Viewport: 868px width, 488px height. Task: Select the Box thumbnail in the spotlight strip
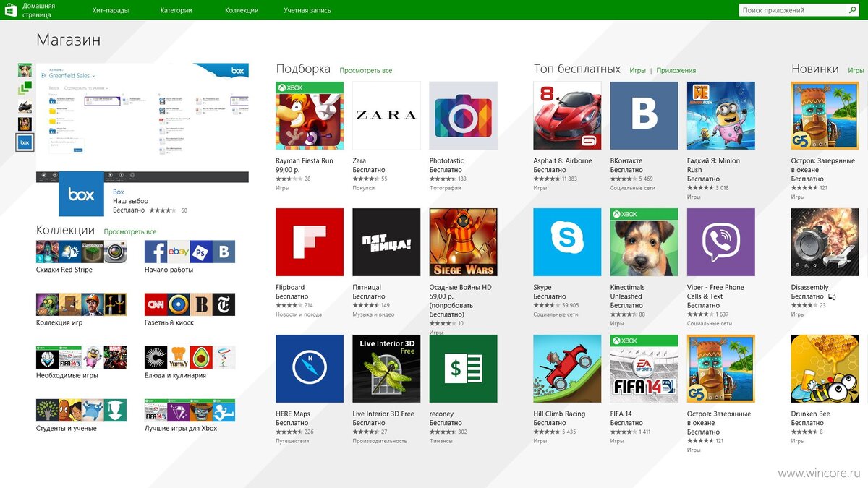tap(25, 142)
